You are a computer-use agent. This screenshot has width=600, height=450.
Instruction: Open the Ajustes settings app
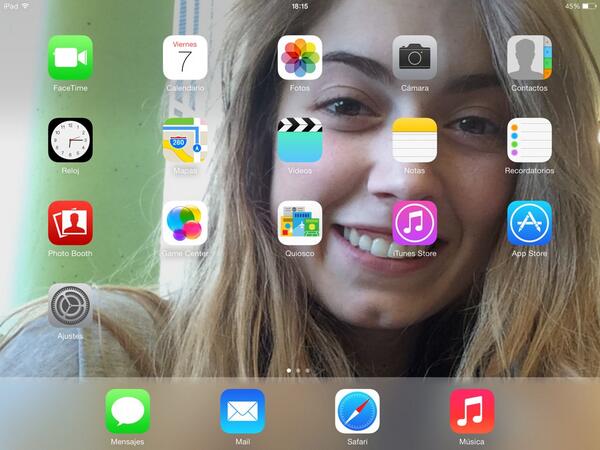pos(70,305)
